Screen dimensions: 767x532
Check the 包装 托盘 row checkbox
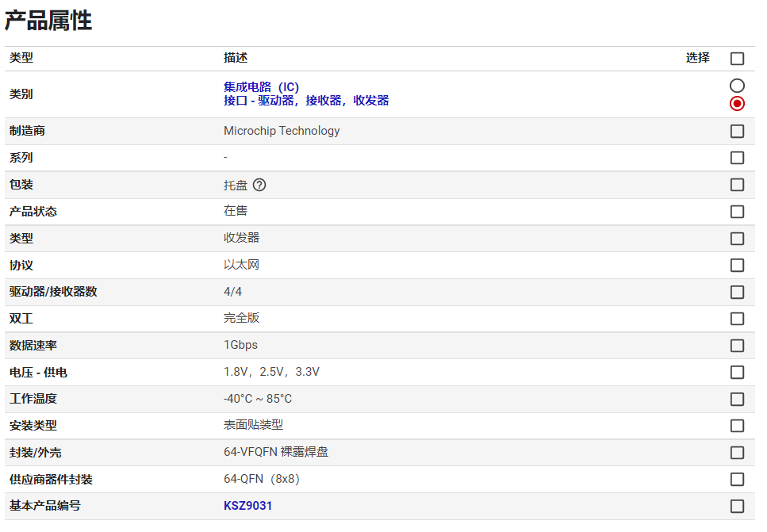pos(737,185)
